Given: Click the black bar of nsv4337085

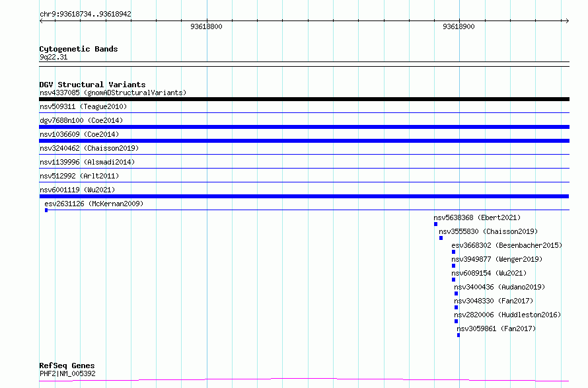Looking at the screenshot, I should coord(304,99).
